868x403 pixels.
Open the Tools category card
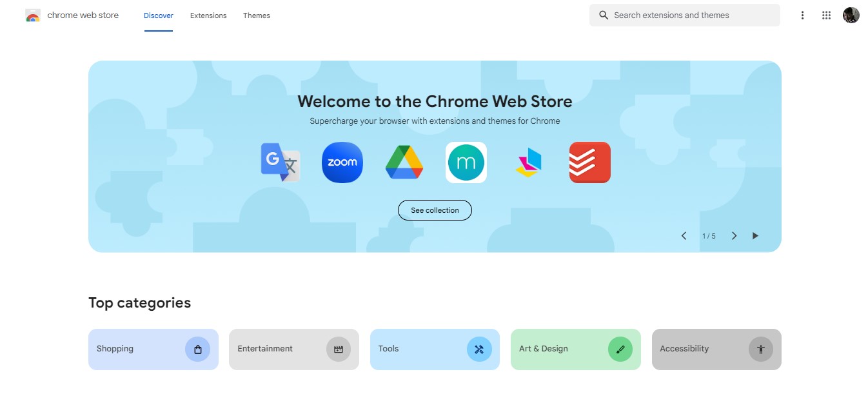[435, 349]
